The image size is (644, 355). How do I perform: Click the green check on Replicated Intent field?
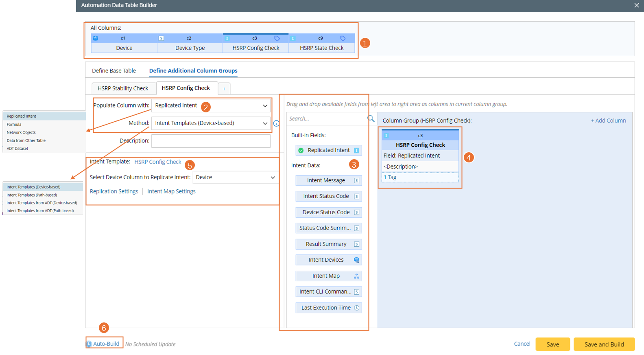click(x=301, y=150)
